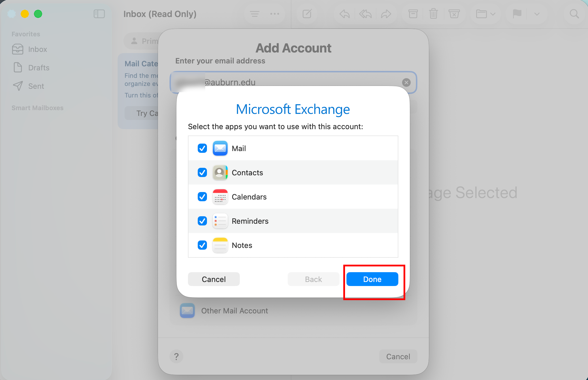Click the Reminders app icon
Image resolution: width=588 pixels, height=380 pixels.
point(220,221)
